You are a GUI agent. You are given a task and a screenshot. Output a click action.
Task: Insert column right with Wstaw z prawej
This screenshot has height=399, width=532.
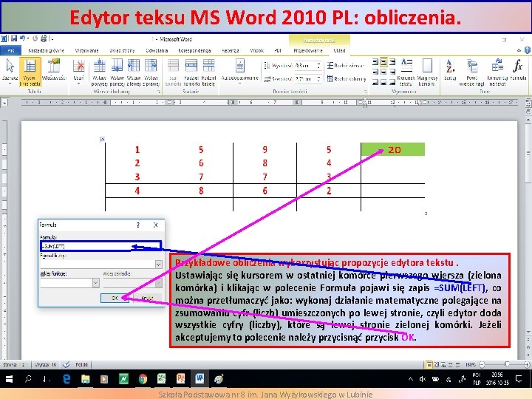click(x=151, y=72)
